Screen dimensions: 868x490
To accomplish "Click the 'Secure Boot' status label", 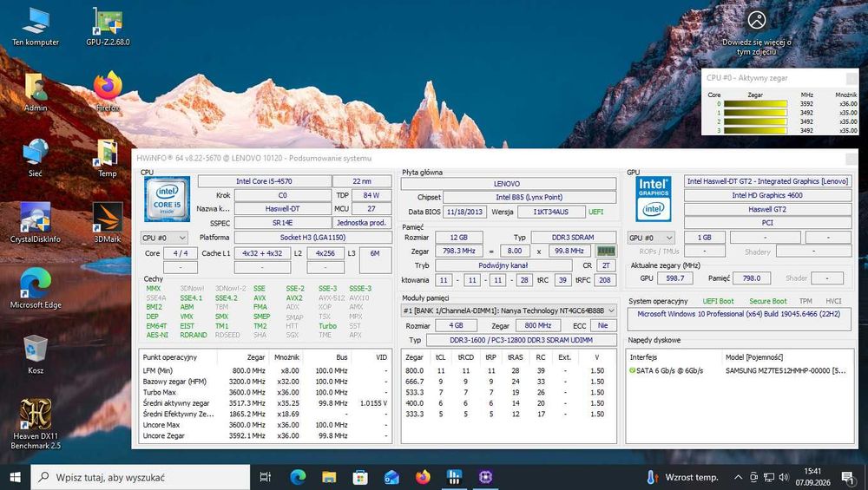I will [x=768, y=302].
